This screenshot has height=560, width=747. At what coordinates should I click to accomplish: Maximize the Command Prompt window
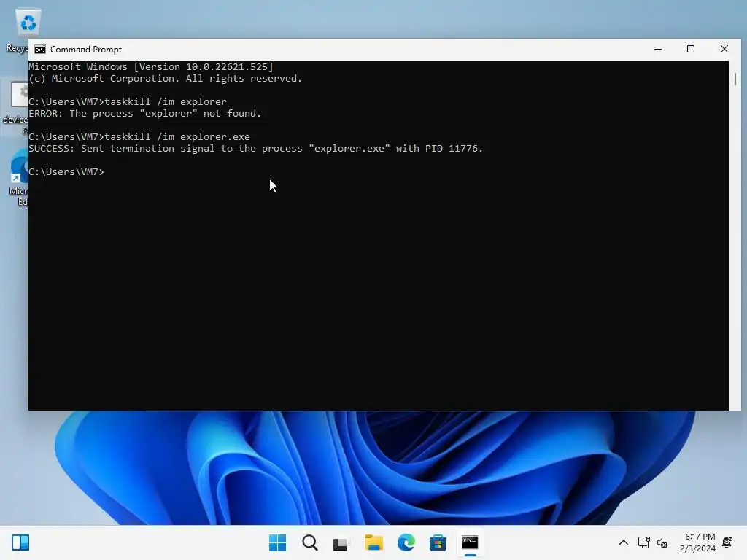coord(691,49)
